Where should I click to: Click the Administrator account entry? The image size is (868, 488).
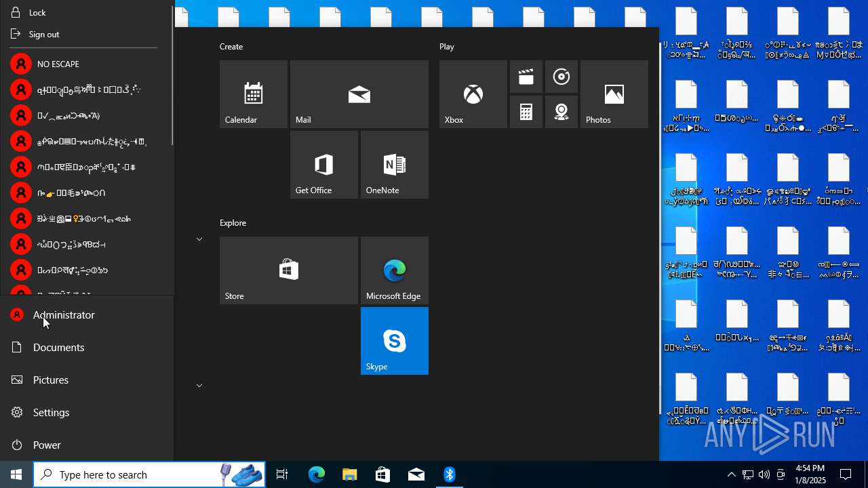coord(87,314)
